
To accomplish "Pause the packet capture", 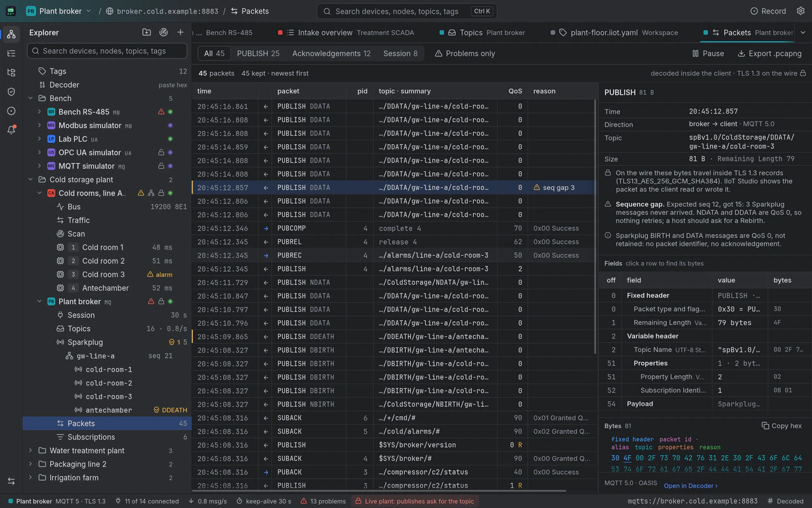I will [708, 53].
